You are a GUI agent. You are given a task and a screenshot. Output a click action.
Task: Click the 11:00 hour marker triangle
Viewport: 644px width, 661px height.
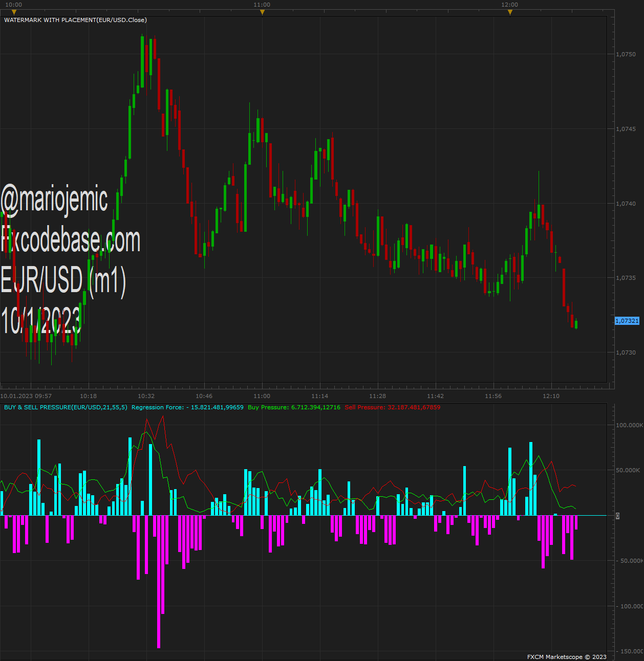262,12
